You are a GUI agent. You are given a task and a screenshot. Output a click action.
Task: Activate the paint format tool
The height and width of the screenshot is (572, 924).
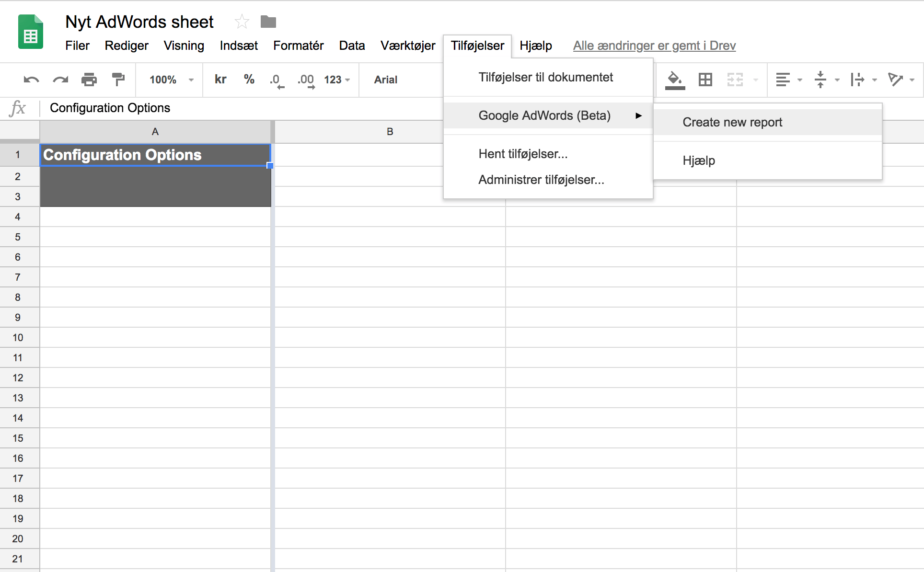point(118,80)
